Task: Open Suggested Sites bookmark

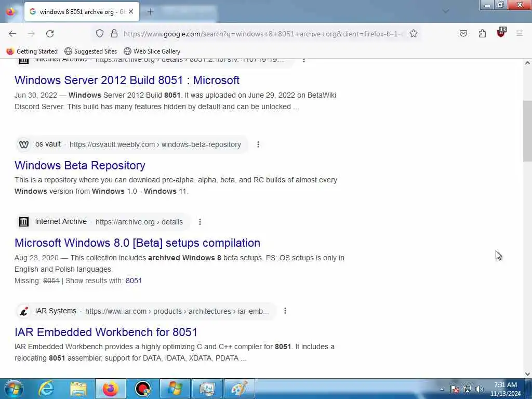Action: click(90, 51)
